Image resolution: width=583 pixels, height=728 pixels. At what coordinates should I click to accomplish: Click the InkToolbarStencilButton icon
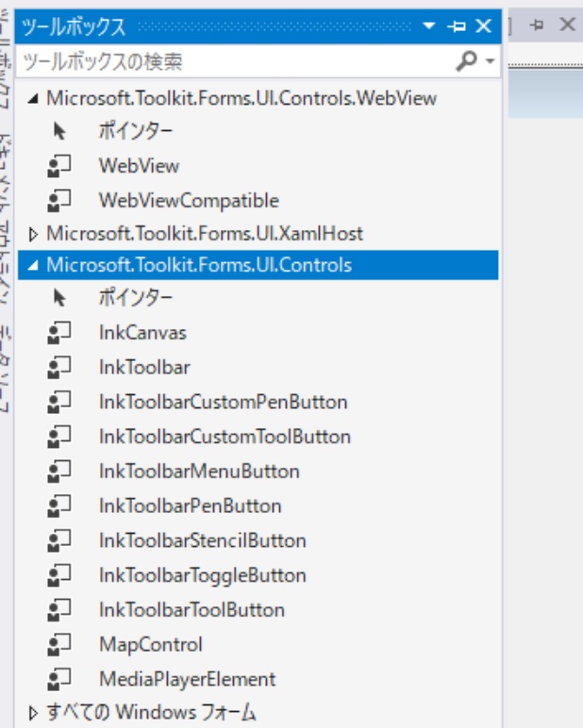click(x=59, y=541)
